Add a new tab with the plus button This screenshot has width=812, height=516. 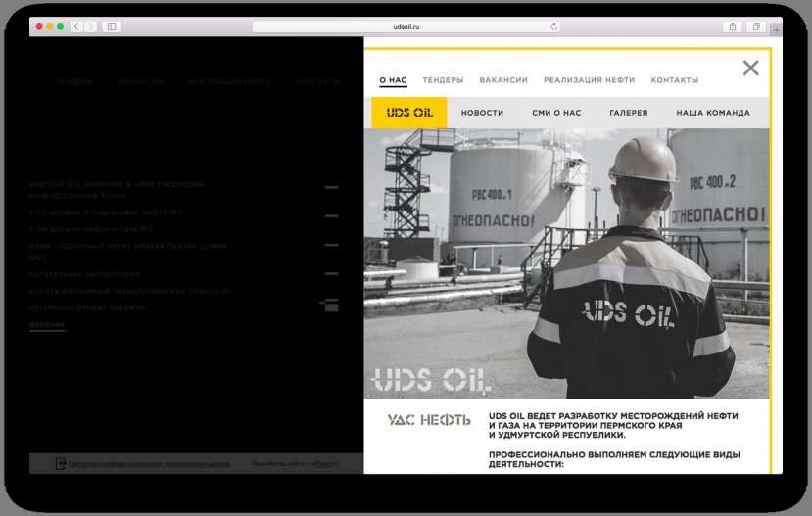776,30
